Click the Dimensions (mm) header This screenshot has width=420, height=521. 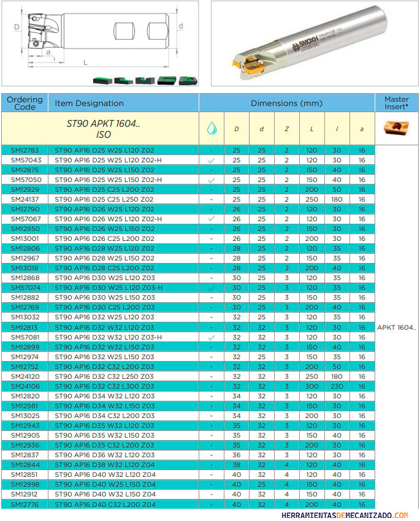click(x=286, y=104)
